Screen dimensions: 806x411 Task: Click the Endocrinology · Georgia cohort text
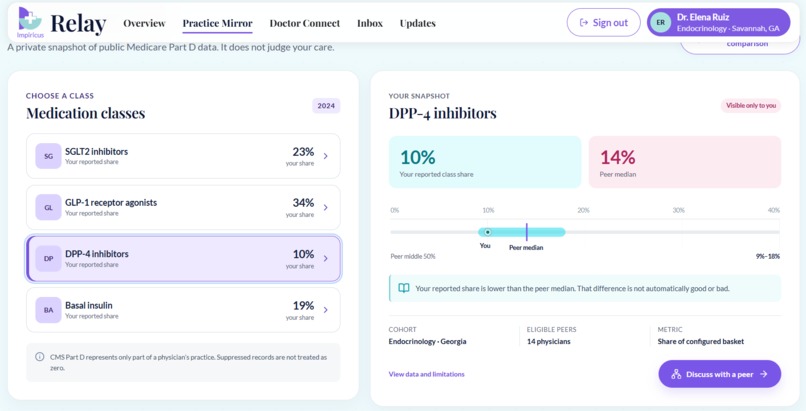tap(427, 342)
